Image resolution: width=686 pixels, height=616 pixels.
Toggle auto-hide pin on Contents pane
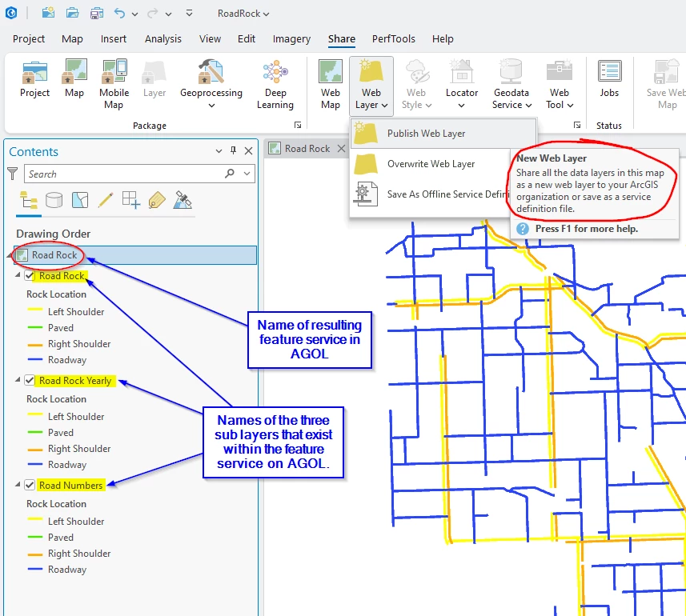click(x=233, y=151)
